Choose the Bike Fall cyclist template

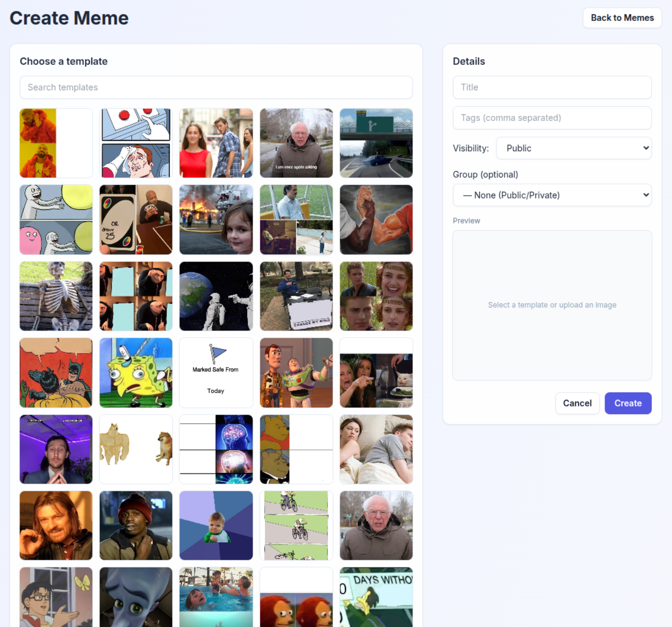coord(296,526)
